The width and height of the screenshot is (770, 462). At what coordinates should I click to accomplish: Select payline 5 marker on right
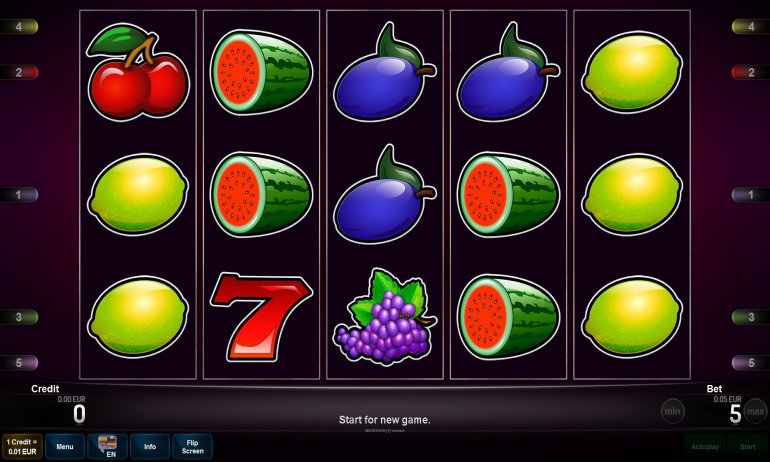pos(750,363)
